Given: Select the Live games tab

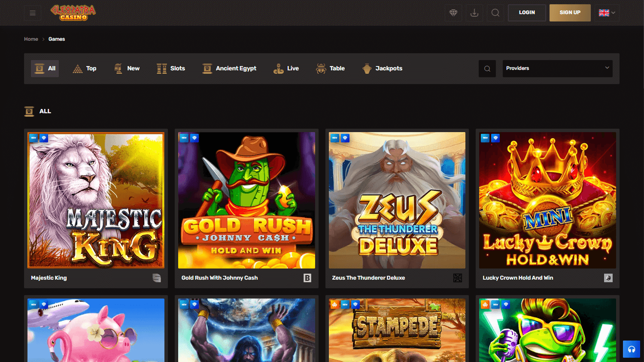Looking at the screenshot, I should tap(286, 69).
